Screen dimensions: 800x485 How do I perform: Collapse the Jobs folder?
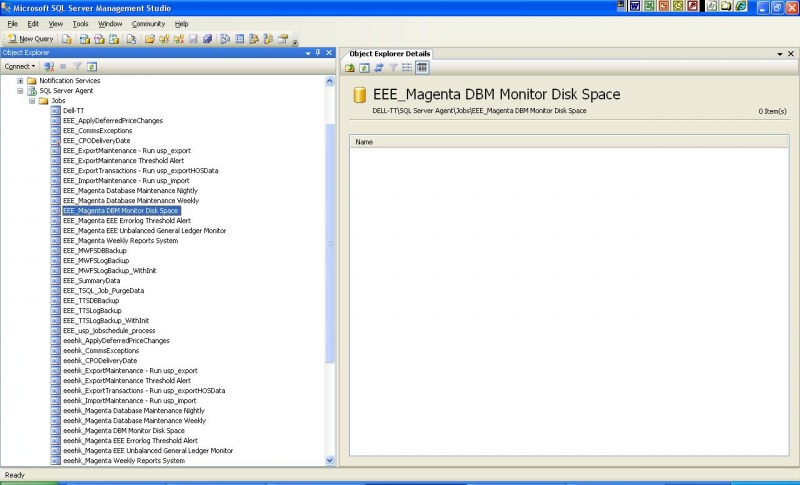click(x=32, y=101)
